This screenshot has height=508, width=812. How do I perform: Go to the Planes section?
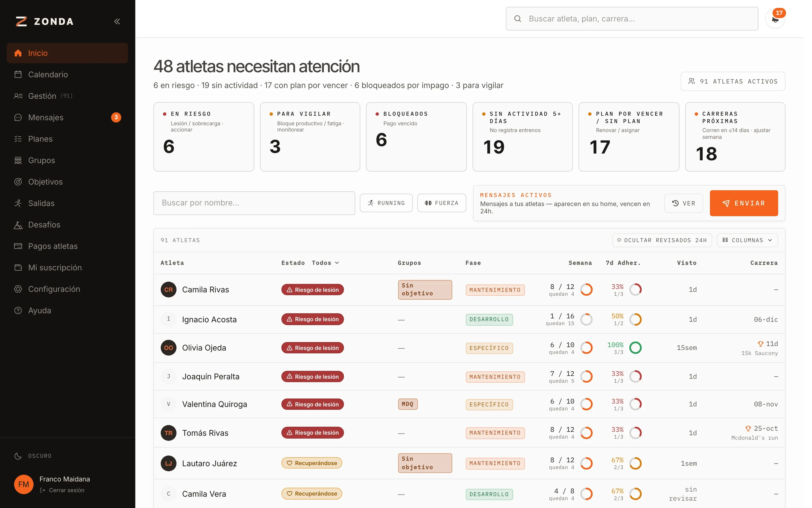(67, 139)
